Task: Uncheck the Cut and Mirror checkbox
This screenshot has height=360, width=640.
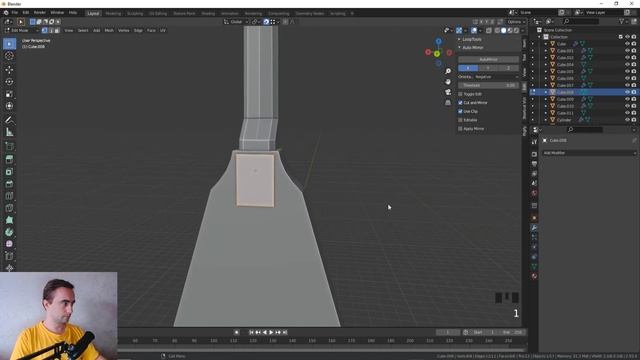Action: pyautogui.click(x=460, y=103)
